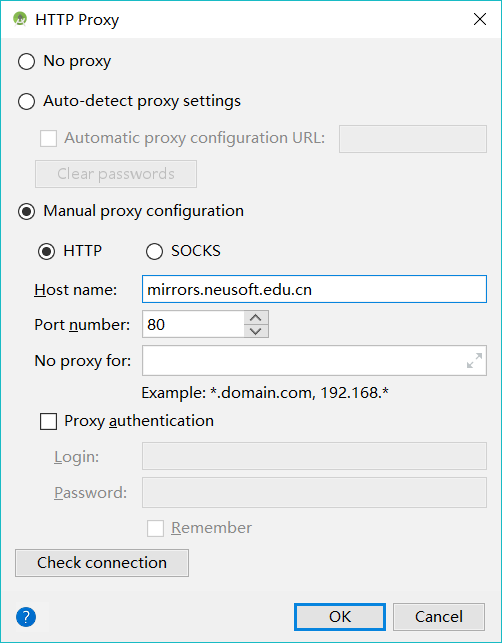
Task: Click the 'Host name:' label
Action: pyautogui.click(x=75, y=290)
